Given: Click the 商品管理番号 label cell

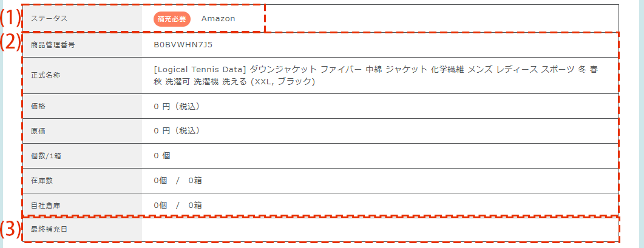Looking at the screenshot, I should [53, 45].
